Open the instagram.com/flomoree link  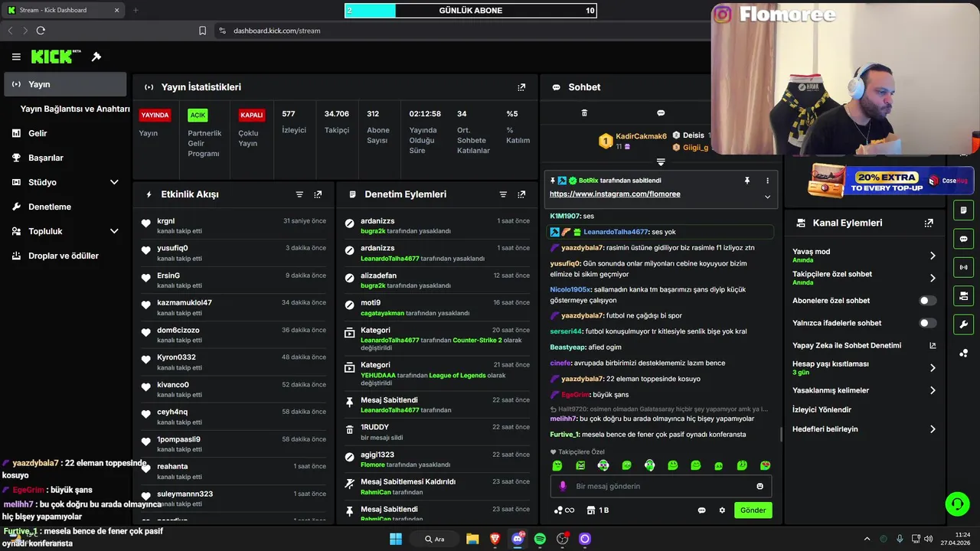pos(615,194)
